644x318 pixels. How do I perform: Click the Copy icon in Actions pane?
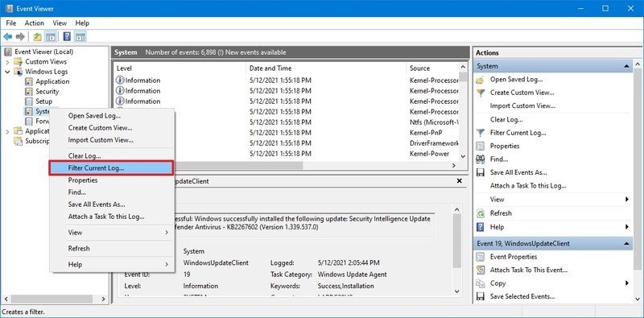tap(480, 283)
